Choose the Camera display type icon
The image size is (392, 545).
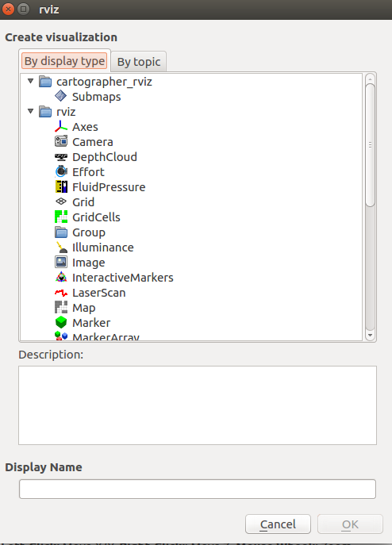pyautogui.click(x=61, y=142)
